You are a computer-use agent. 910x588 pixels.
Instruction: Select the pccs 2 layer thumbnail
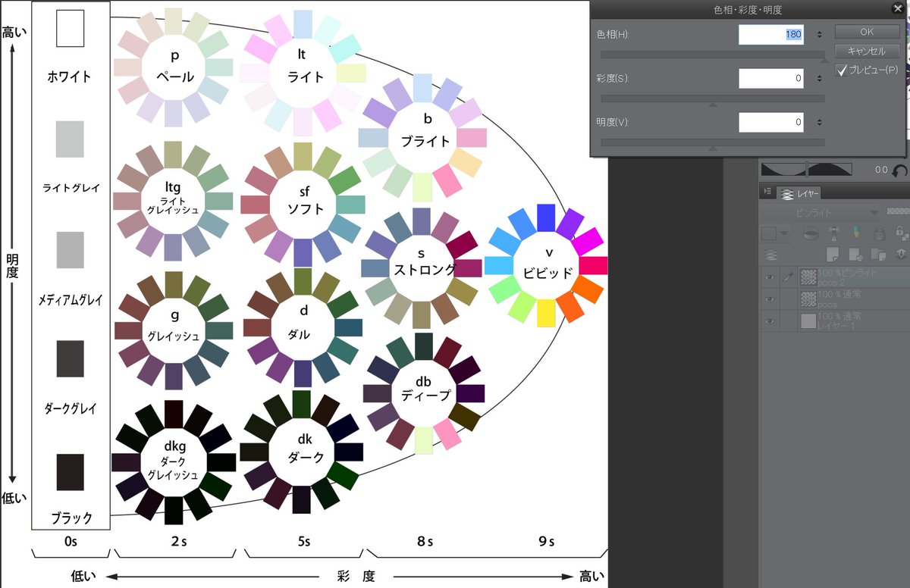pyautogui.click(x=808, y=277)
